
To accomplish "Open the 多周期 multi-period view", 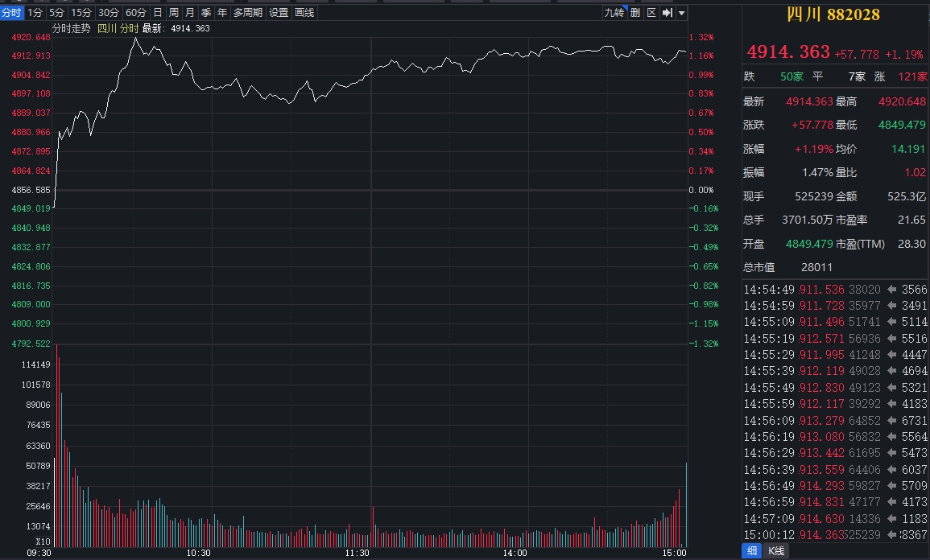I will pos(248,13).
